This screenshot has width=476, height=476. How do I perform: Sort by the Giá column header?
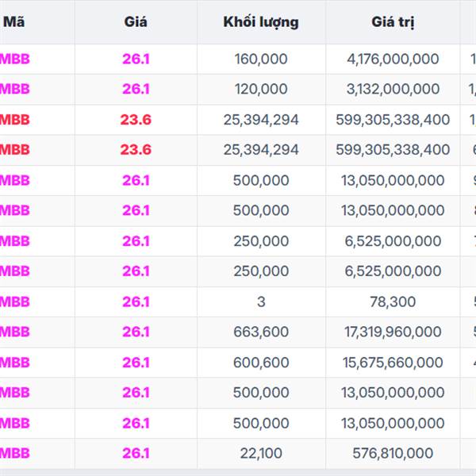136,22
